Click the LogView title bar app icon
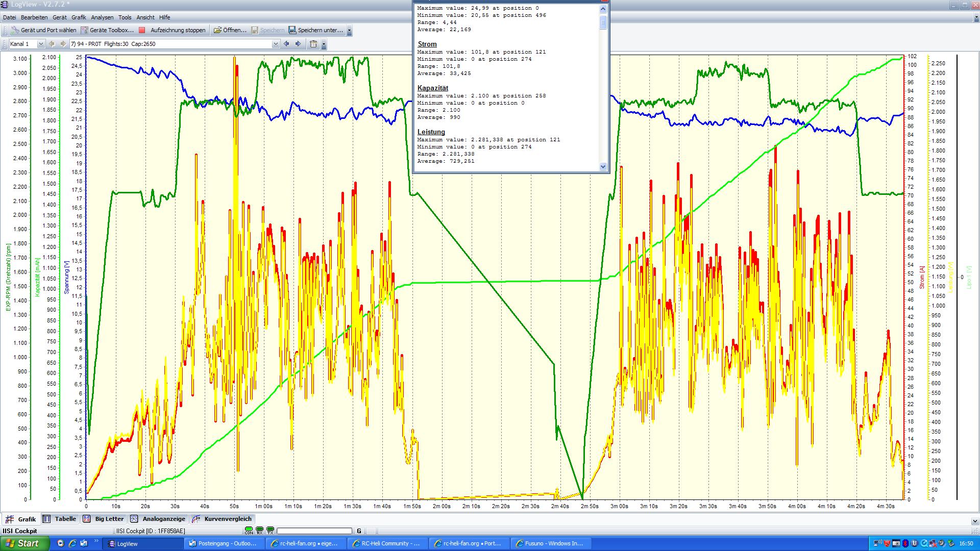Screen dimensions: 980x551 [5, 4]
